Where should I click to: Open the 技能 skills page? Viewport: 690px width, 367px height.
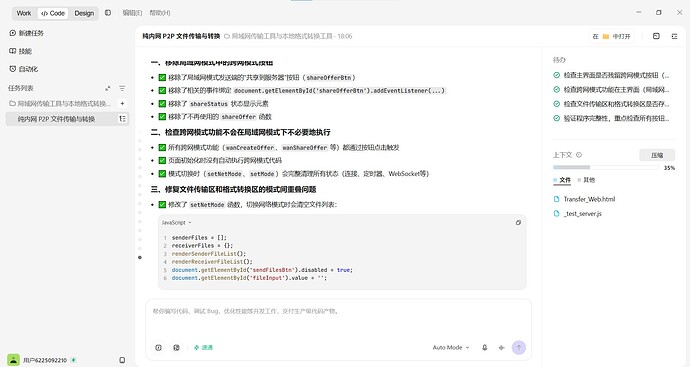[x=21, y=51]
